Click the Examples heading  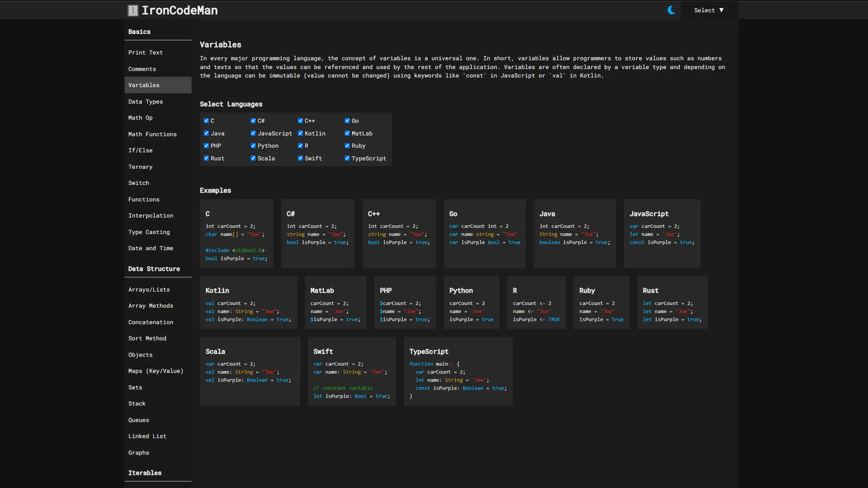coord(215,191)
